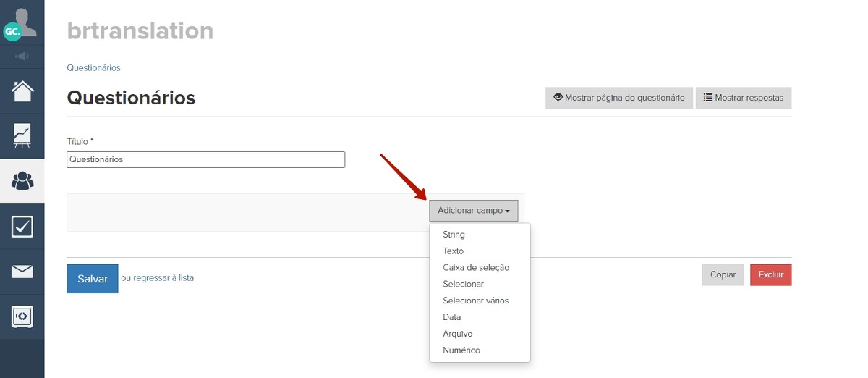868x378 pixels.
Task: Choose Caixa de seleção option
Action: click(x=476, y=268)
